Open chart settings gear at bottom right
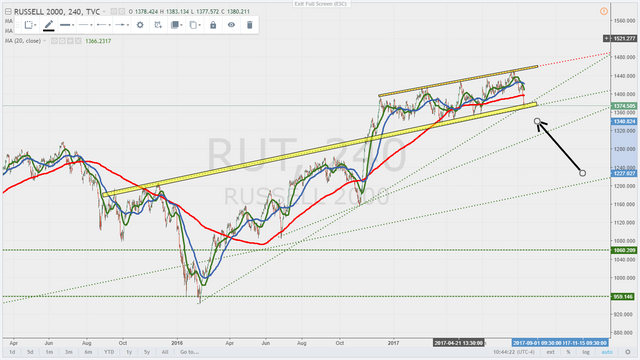Image resolution: width=640 pixels, height=360 pixels. 628,352
